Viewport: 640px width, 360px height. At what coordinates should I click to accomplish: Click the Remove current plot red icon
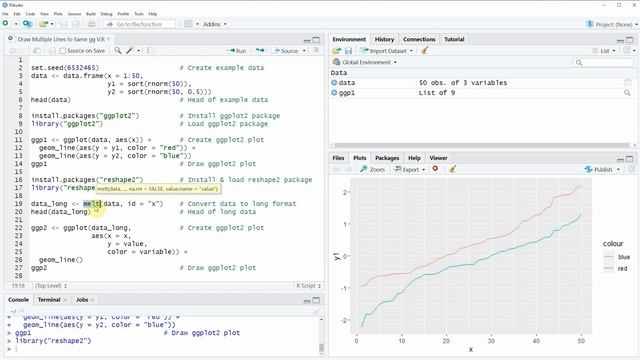point(435,169)
